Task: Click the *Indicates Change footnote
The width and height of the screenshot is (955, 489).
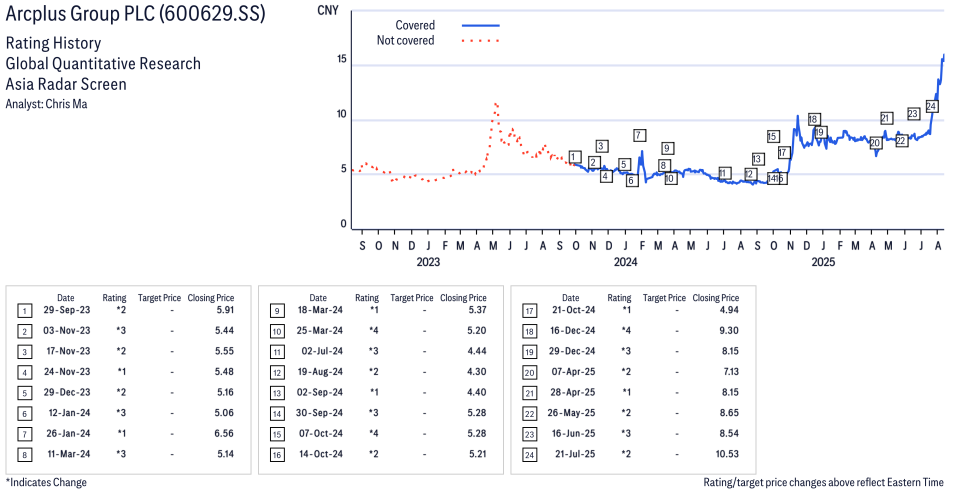Action: (46, 482)
